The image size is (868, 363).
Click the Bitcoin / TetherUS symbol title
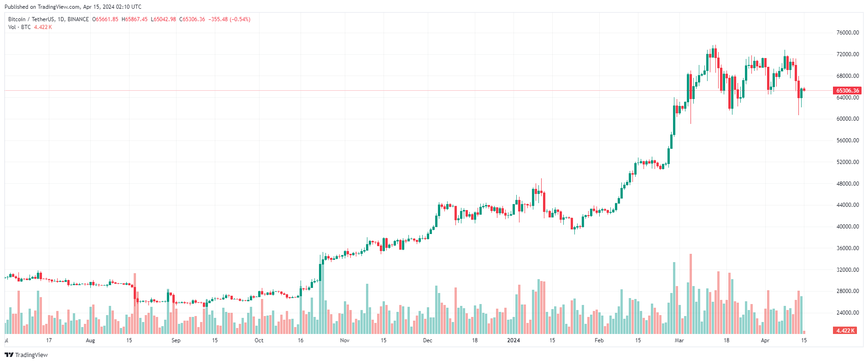pyautogui.click(x=48, y=19)
